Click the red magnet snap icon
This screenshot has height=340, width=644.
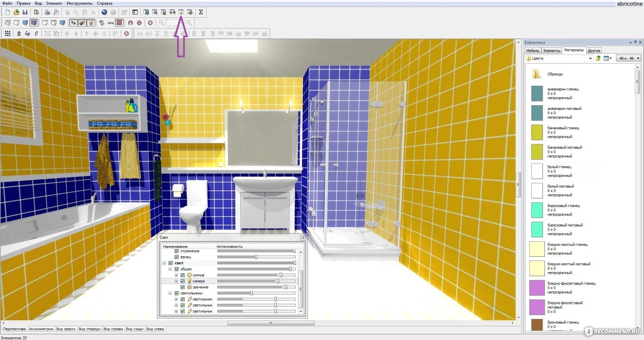(x=130, y=23)
